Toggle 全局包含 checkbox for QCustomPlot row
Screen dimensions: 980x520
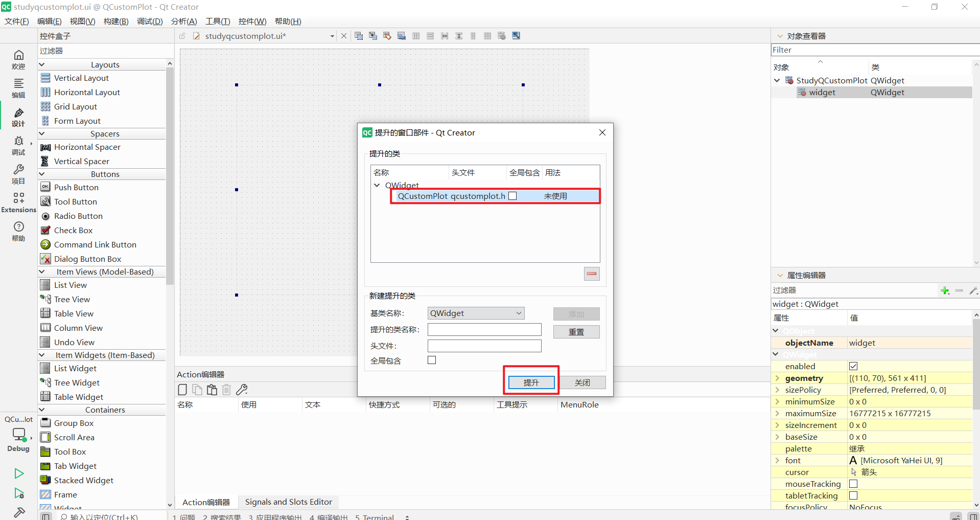512,196
